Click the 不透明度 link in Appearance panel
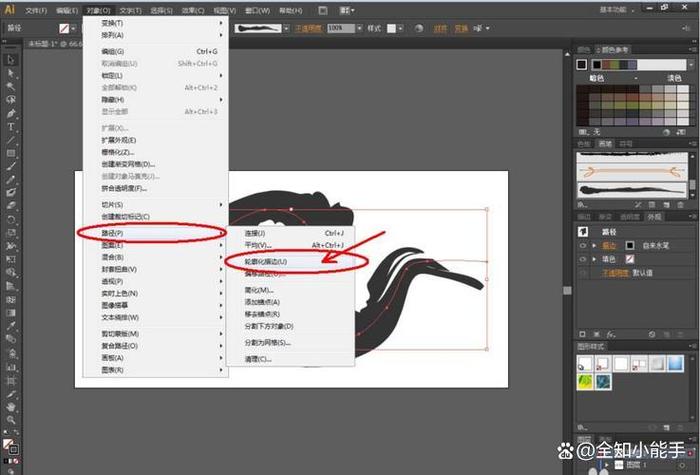The image size is (700, 475). tap(615, 273)
